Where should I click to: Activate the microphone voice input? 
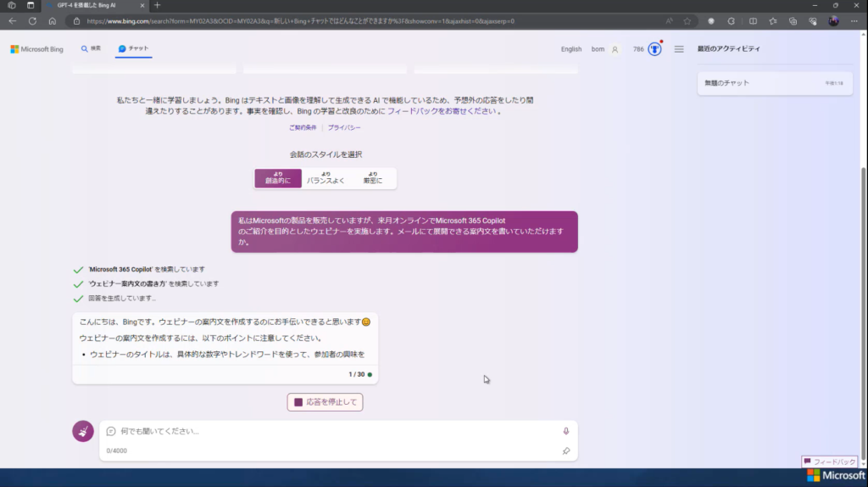coord(565,431)
